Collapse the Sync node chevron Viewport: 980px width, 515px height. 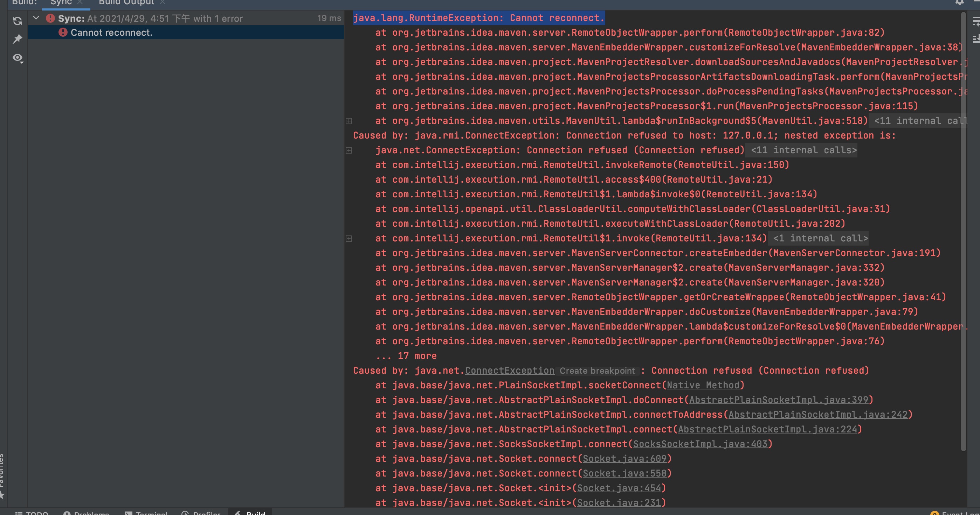(36, 18)
